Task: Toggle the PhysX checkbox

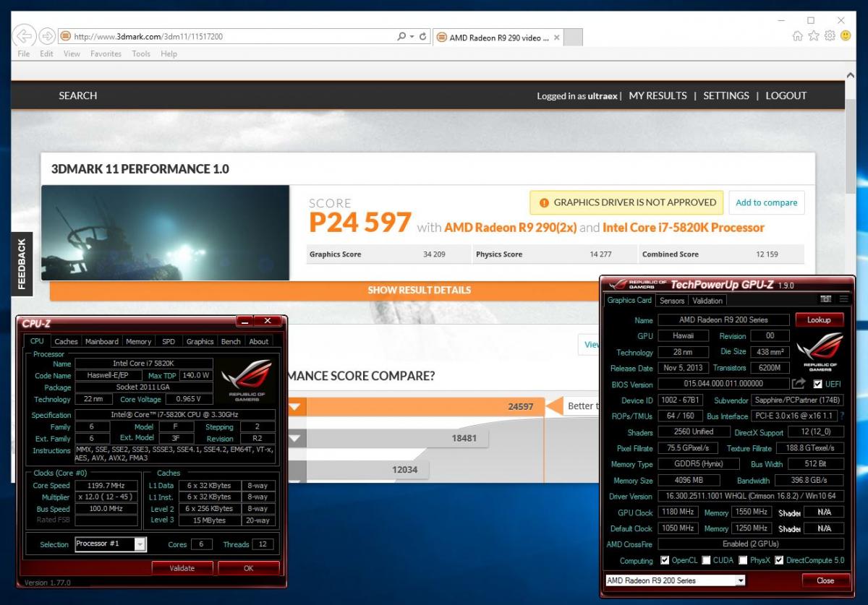Action: point(742,560)
